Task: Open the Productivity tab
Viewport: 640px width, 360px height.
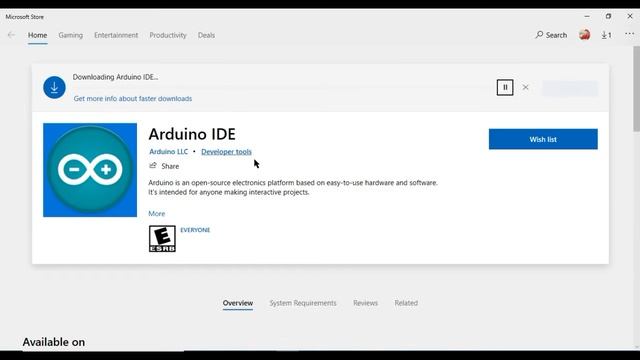Action: tap(168, 36)
